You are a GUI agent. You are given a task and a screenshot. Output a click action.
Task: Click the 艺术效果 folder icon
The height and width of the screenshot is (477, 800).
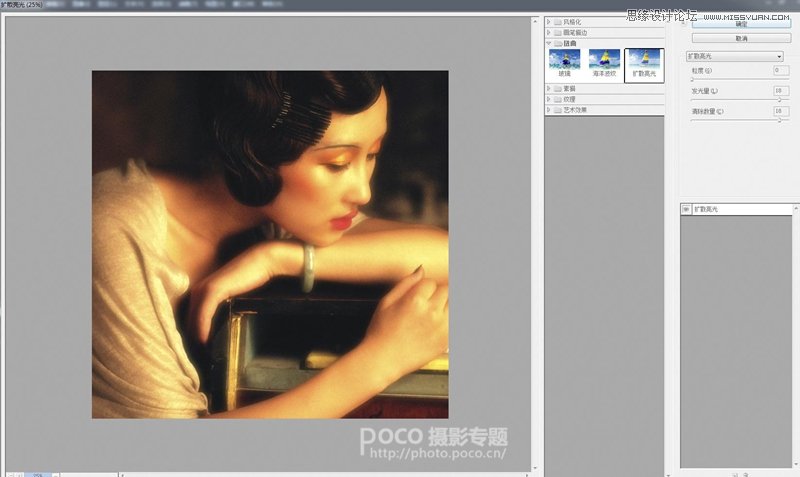558,110
